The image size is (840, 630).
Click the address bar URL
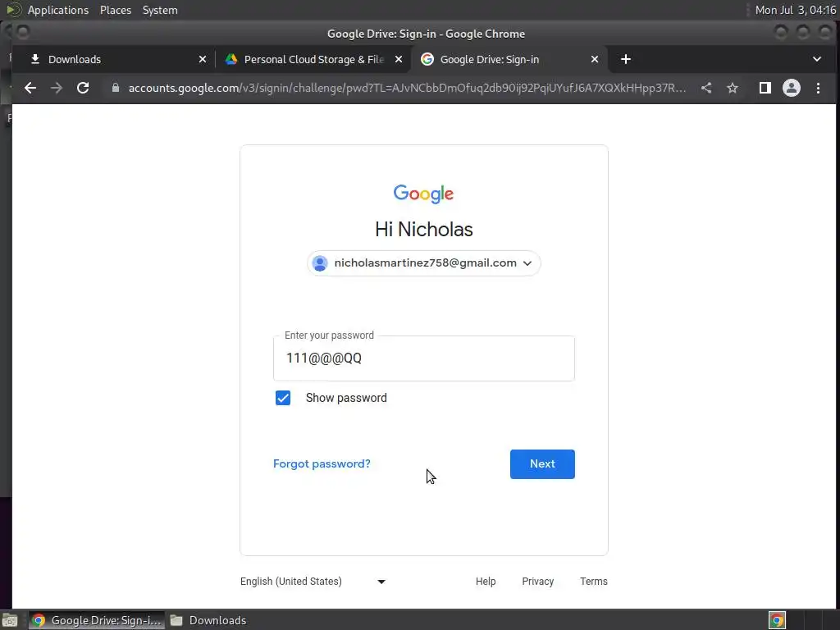(x=407, y=88)
